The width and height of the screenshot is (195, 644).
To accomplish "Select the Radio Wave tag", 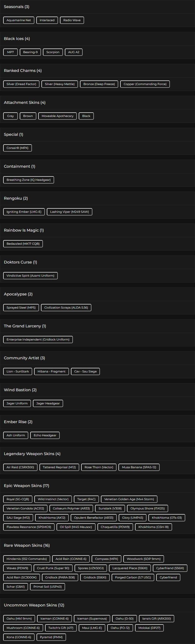I will pos(72,20).
